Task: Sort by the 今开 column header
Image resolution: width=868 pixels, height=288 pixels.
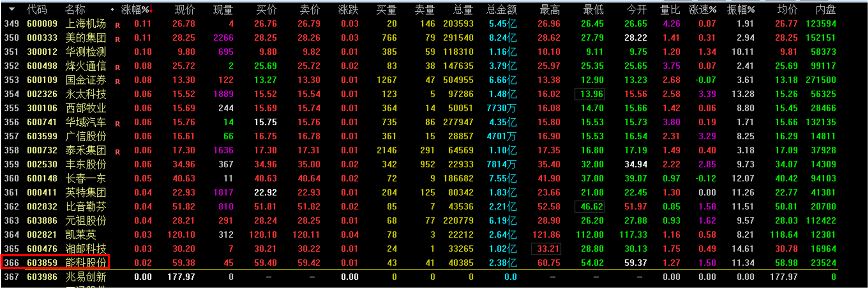Action: click(636, 9)
